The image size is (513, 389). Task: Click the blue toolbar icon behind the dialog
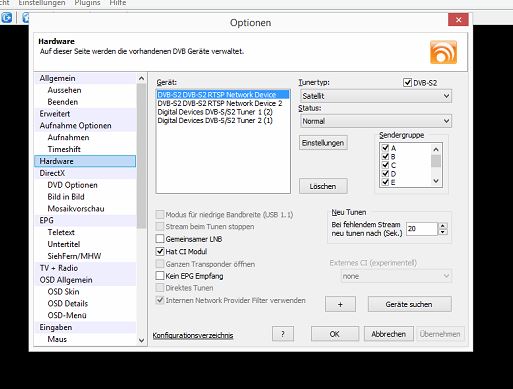coord(6,17)
